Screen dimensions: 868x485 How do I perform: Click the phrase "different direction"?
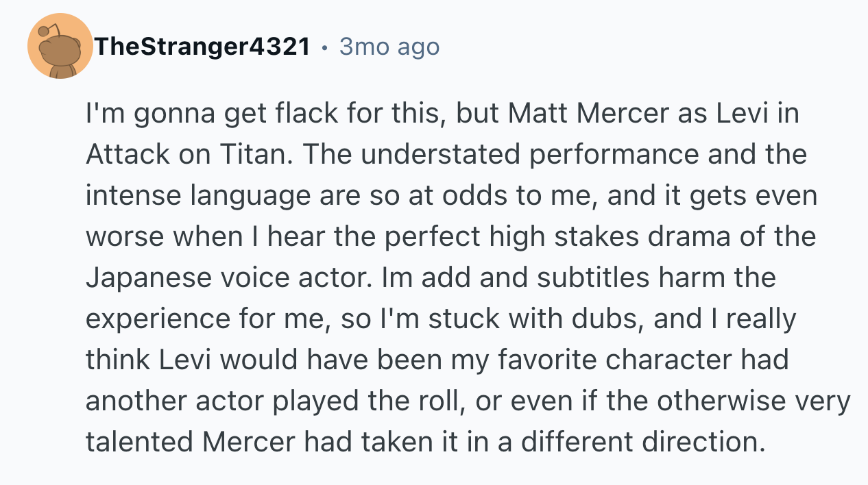[x=642, y=443]
